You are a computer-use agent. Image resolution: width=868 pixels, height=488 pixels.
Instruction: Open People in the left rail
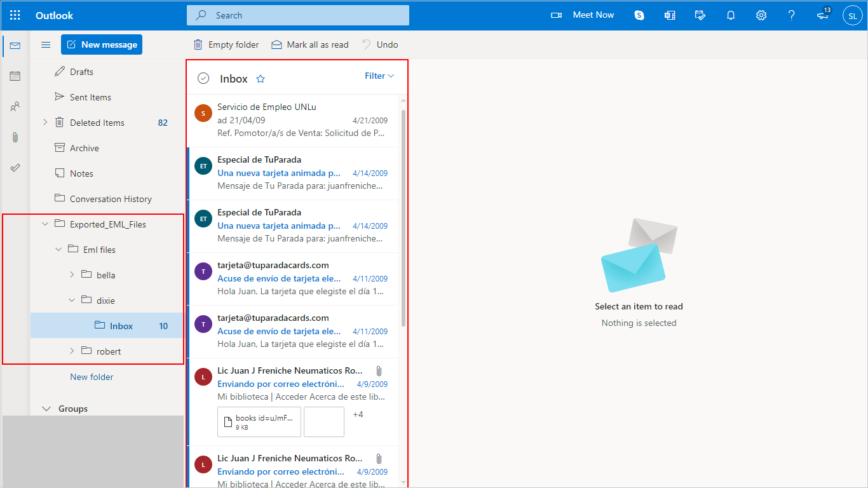[x=15, y=107]
